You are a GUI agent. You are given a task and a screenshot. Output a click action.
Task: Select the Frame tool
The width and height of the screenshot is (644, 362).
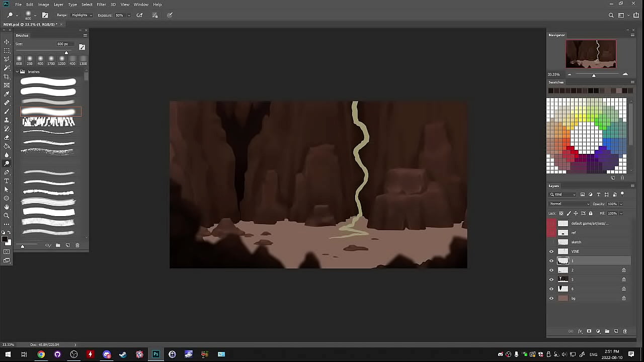pos(7,85)
